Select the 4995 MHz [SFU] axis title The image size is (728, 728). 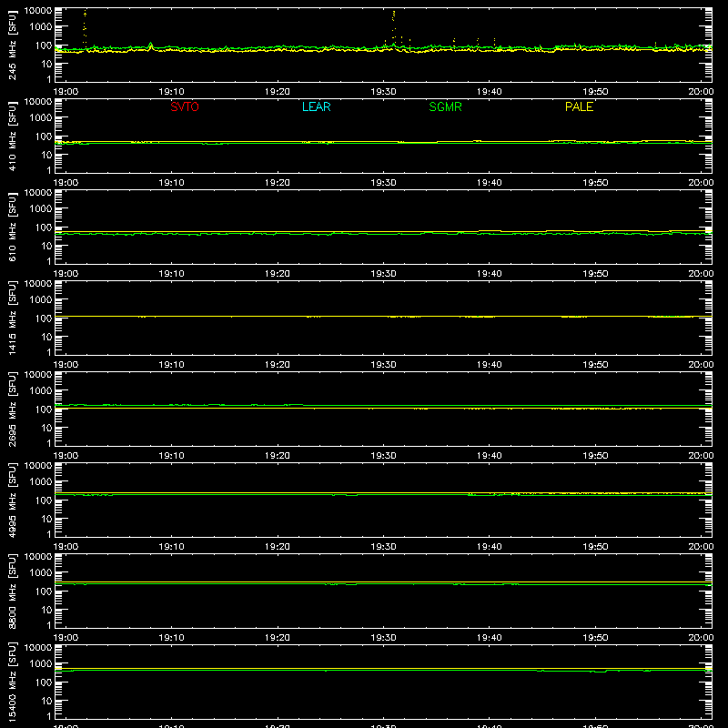click(x=13, y=500)
